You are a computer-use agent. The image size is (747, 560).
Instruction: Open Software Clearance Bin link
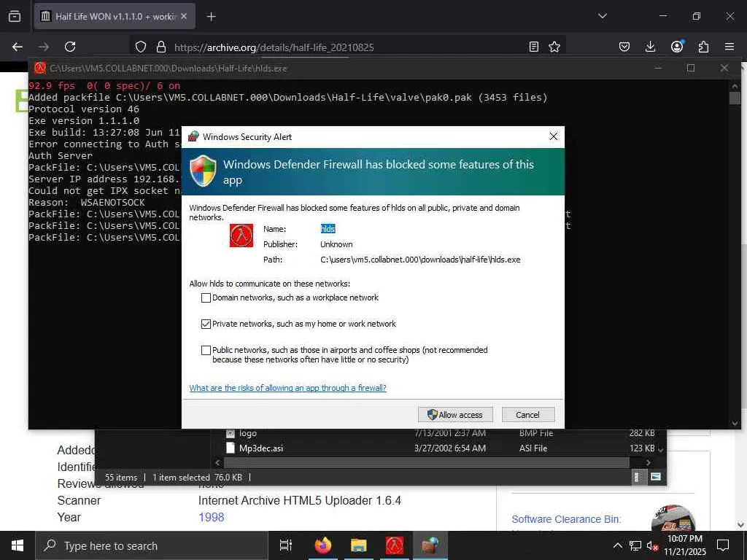point(566,519)
